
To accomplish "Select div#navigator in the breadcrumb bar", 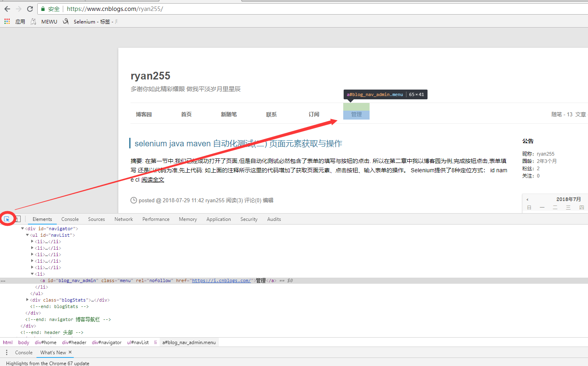I will coord(107,342).
